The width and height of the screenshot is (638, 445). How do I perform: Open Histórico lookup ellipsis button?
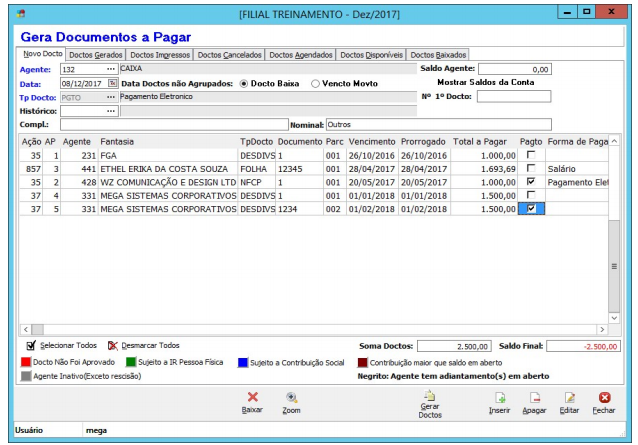coord(111,111)
